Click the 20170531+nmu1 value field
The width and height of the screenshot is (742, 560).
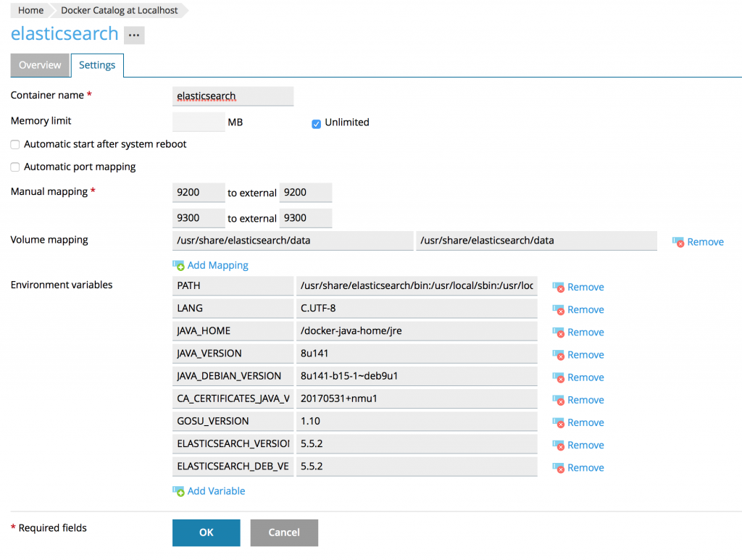[417, 398]
